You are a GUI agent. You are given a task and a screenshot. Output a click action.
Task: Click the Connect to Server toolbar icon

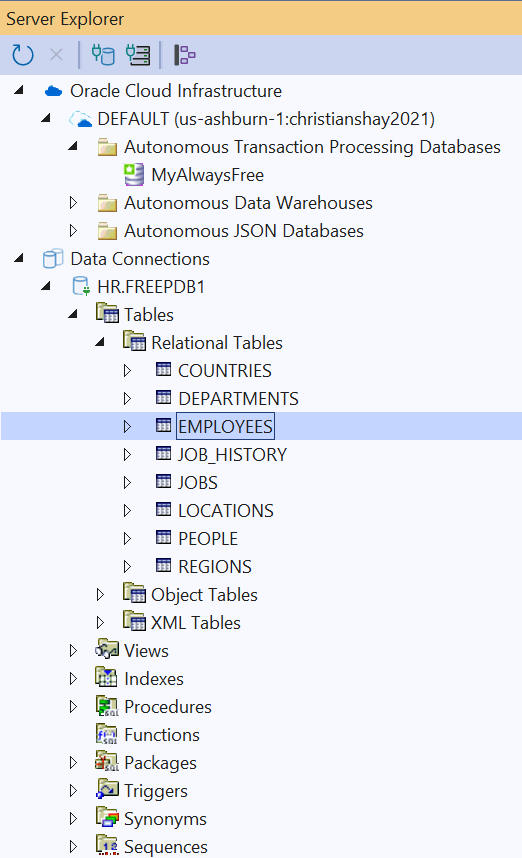138,55
